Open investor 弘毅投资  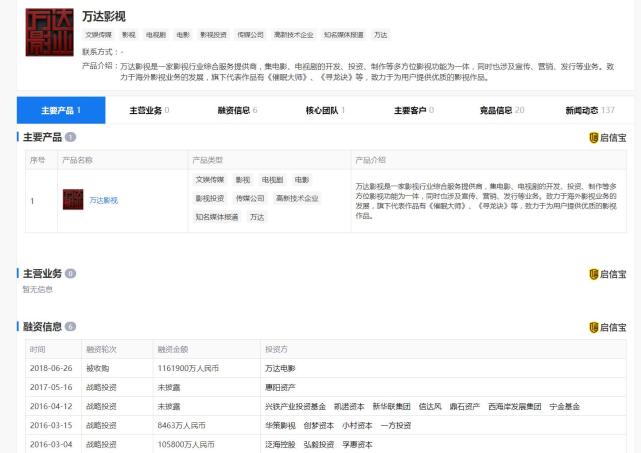[319, 444]
